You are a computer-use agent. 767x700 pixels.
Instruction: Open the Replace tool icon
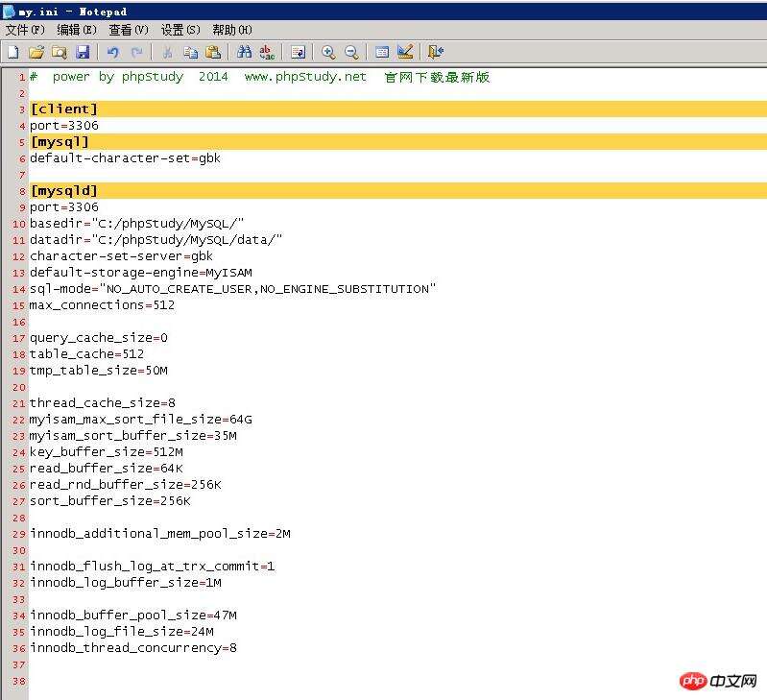click(x=267, y=52)
